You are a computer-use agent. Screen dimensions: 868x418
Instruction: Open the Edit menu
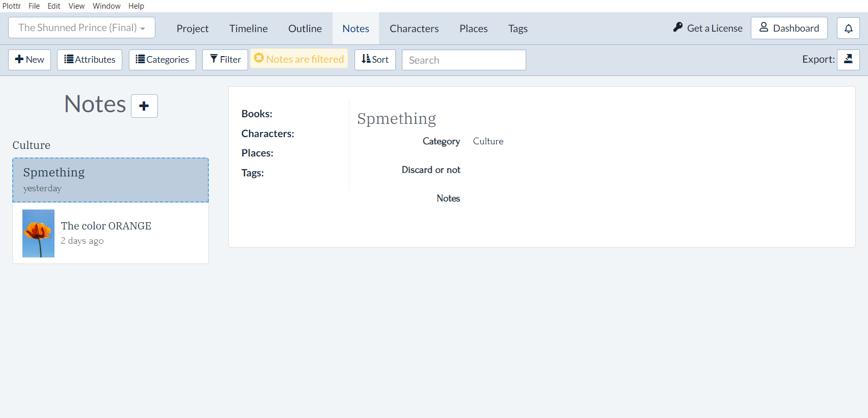pyautogui.click(x=54, y=6)
